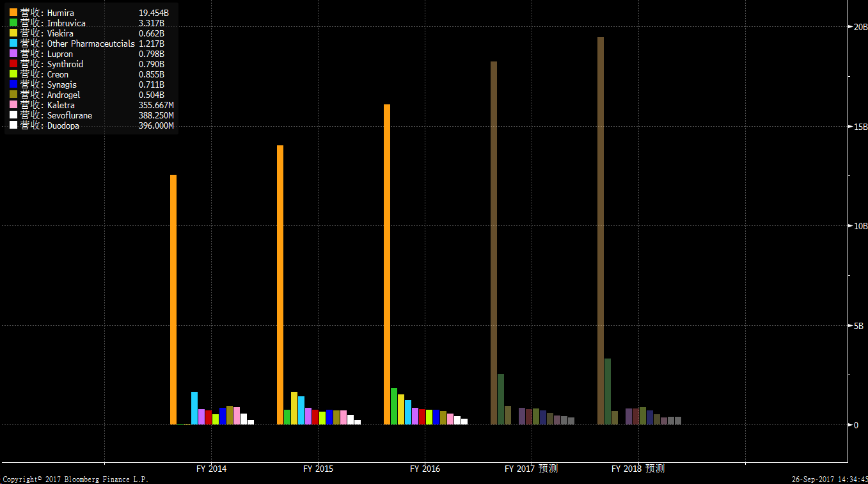Click the Imbruvica value 3.317B

pos(152,23)
